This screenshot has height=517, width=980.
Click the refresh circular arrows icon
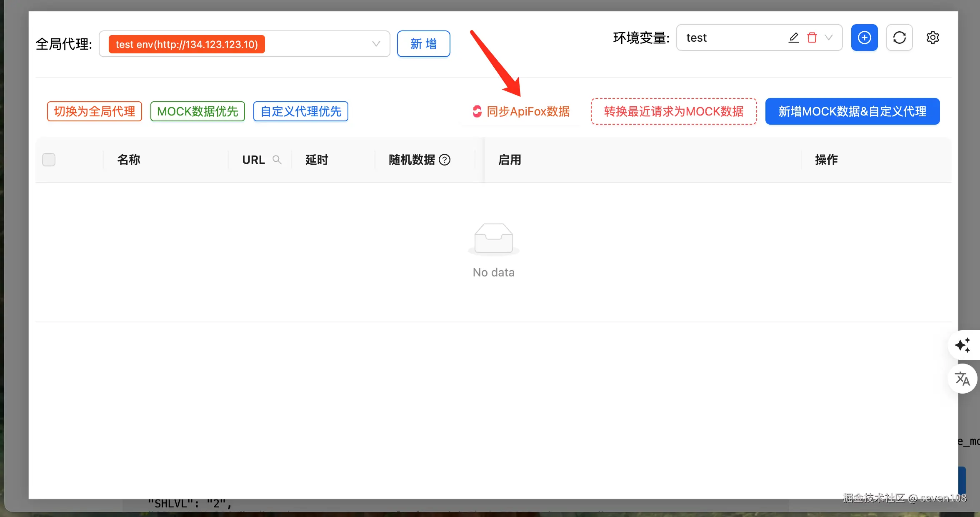[899, 38]
